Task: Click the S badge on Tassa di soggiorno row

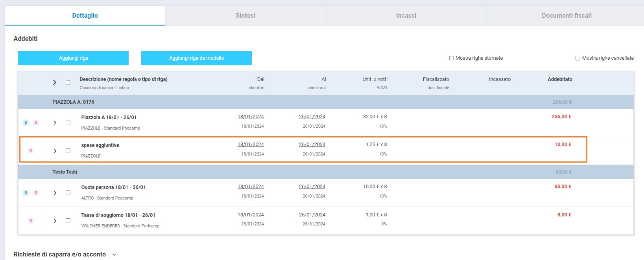Action: 31,221
